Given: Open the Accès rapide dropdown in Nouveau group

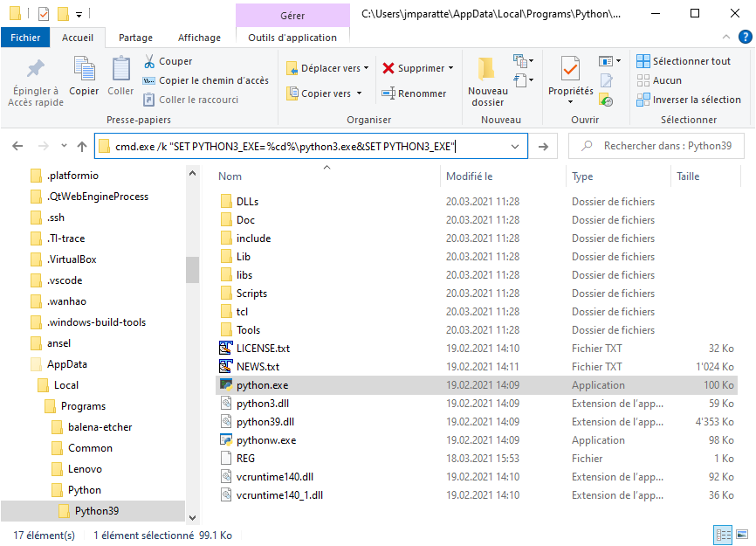Looking at the screenshot, I should pyautogui.click(x=523, y=80).
